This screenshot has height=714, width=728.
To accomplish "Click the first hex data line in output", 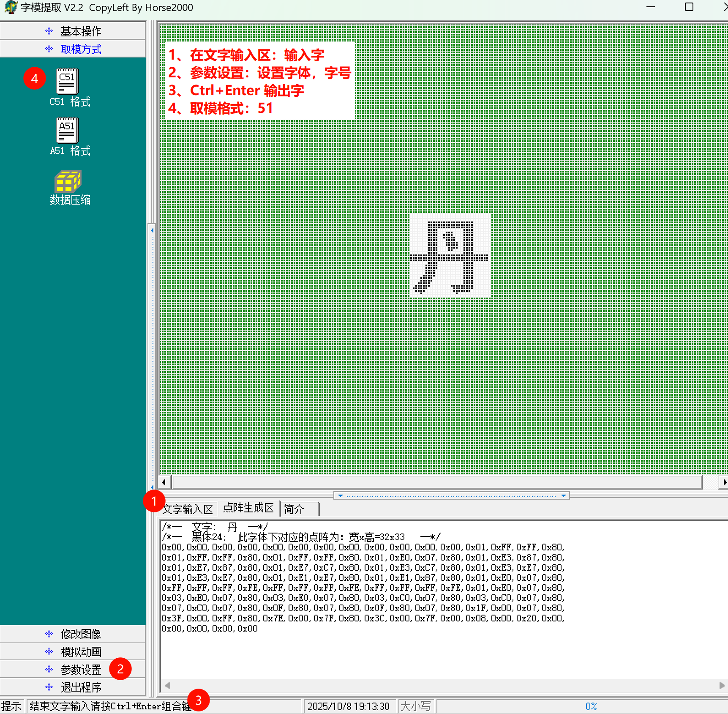I will pyautogui.click(x=363, y=547).
